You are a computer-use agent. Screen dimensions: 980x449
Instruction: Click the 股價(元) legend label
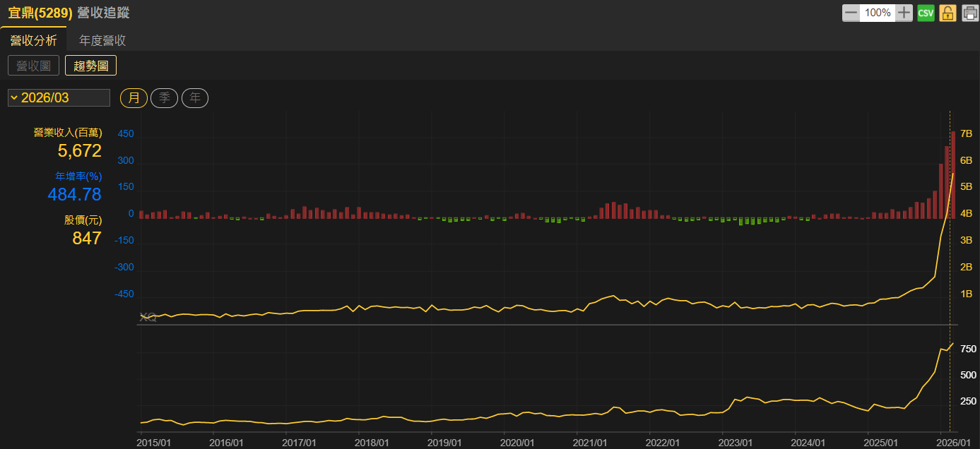click(83, 220)
